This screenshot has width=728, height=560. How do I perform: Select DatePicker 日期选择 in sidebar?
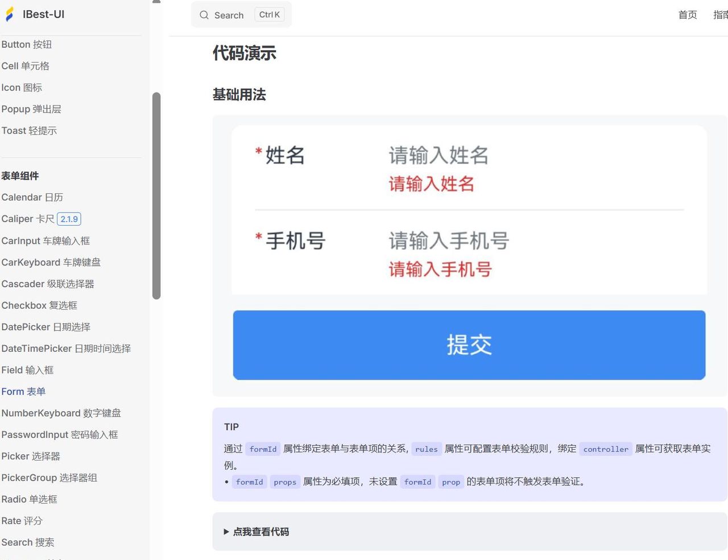(x=45, y=327)
